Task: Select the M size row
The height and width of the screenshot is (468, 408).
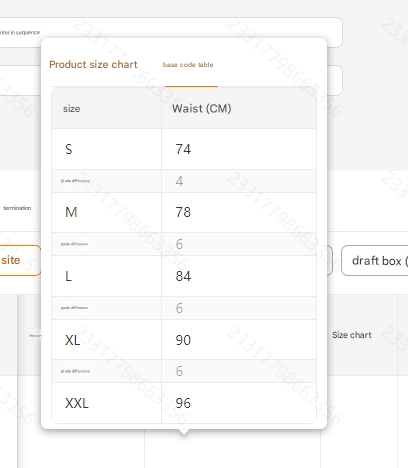Action: (184, 212)
